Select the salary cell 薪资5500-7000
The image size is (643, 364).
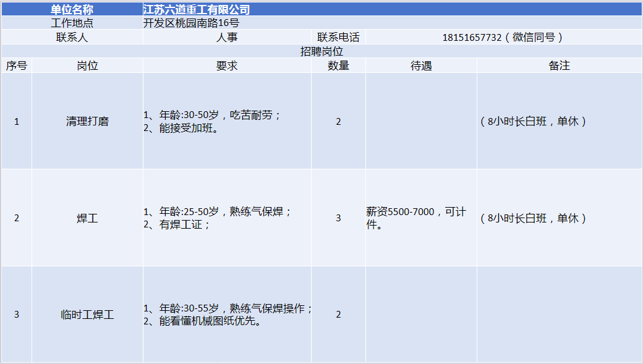pyautogui.click(x=421, y=218)
